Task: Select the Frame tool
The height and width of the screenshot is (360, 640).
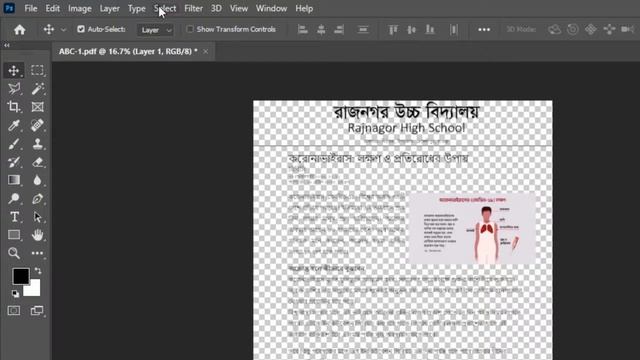Action: point(37,107)
